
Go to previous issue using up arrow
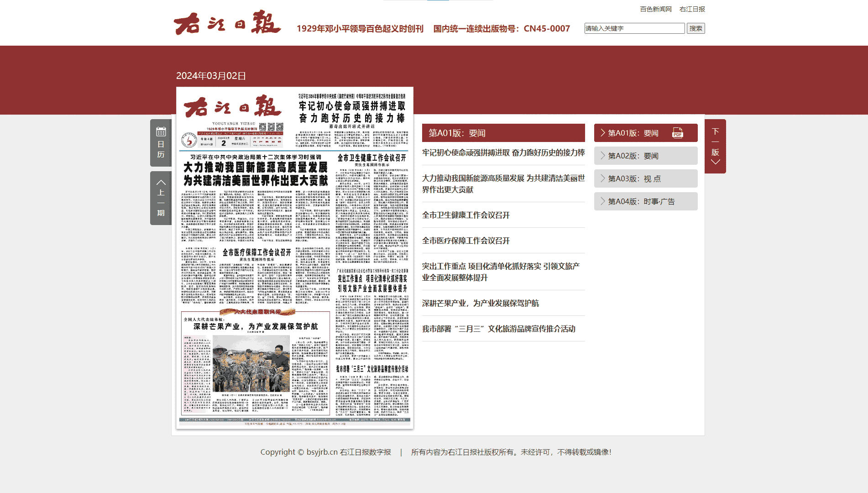pos(161,182)
